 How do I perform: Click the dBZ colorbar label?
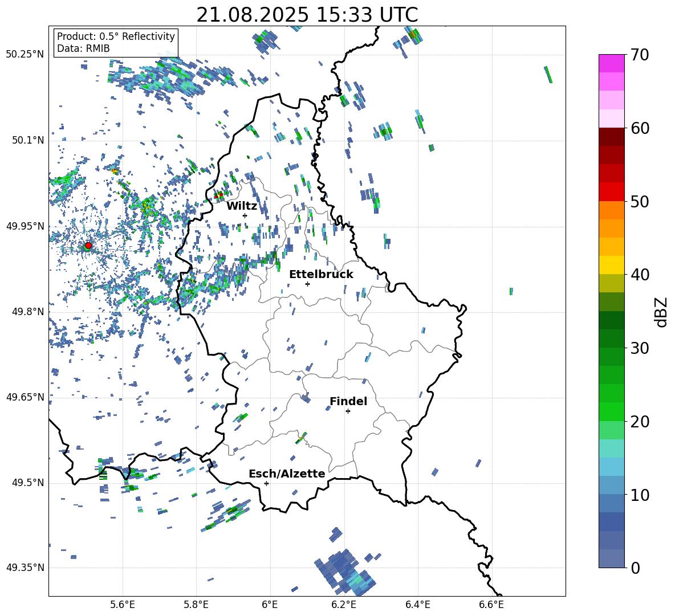662,312
